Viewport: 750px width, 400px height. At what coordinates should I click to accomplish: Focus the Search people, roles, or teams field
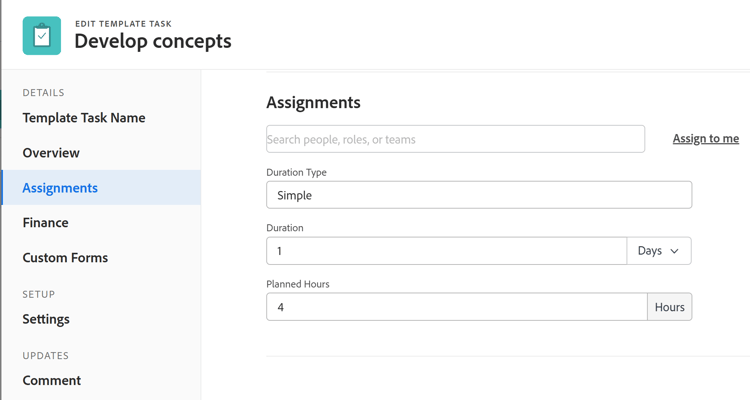point(455,139)
